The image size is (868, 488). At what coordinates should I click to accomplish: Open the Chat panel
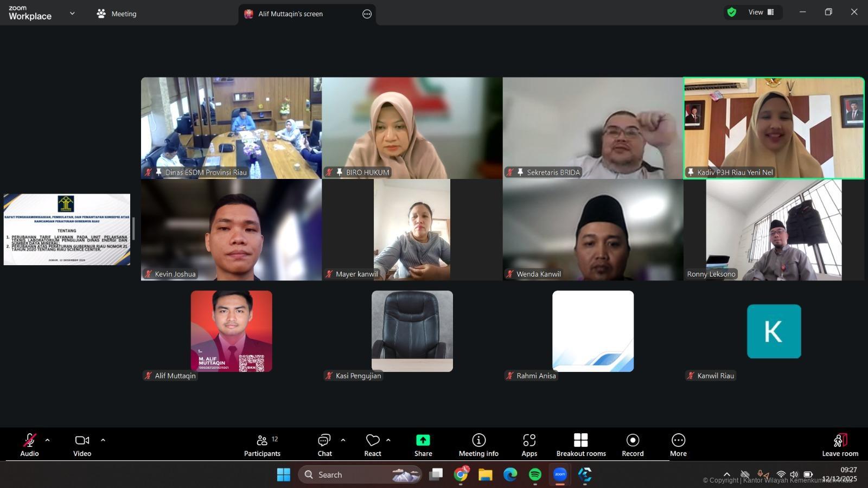point(324,445)
